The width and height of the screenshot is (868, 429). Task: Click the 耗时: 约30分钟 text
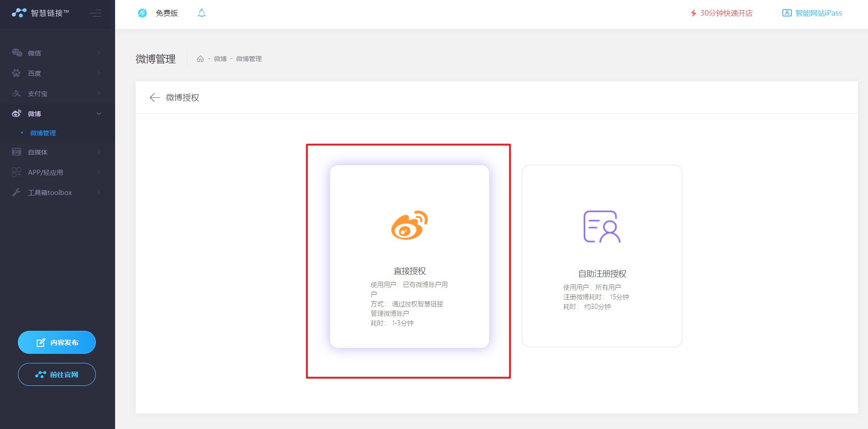point(587,307)
